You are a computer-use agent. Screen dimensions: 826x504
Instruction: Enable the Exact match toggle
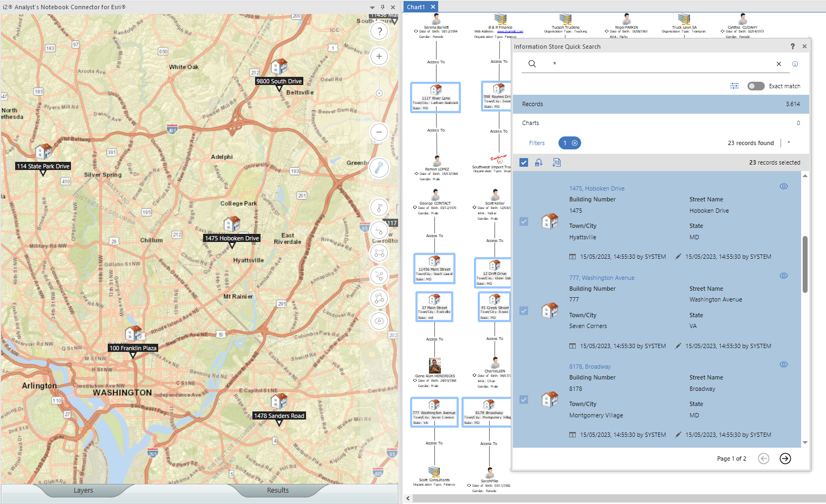(756, 86)
